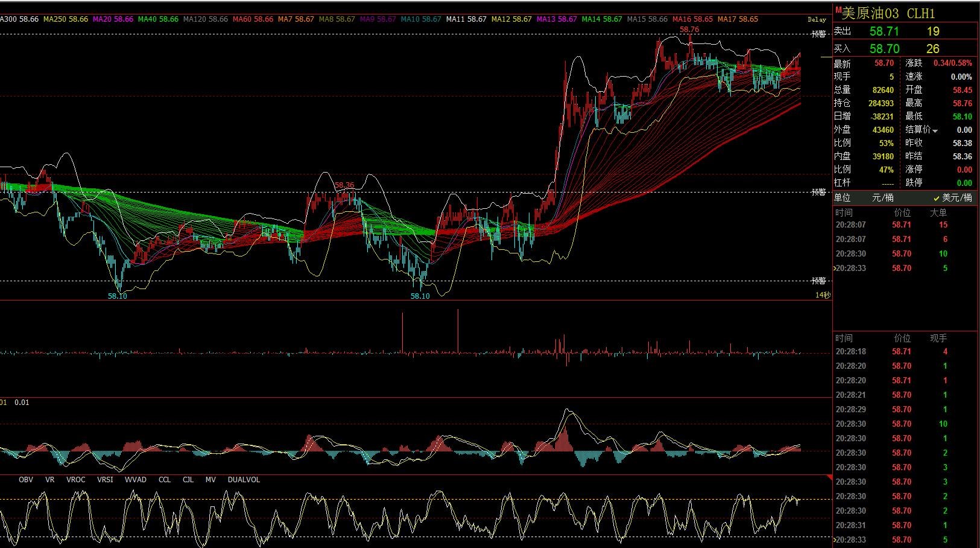Click the MA15 58.66 legend label
The image size is (980, 548).
click(x=647, y=19)
